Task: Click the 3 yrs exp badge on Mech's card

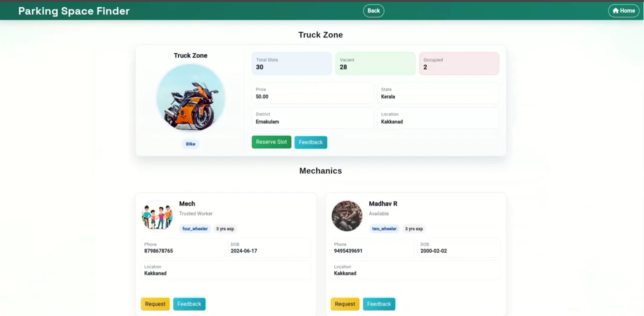Action: coord(225,228)
